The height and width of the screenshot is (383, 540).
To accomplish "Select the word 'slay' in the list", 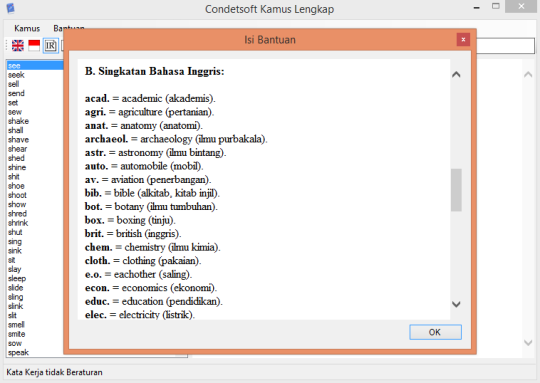I will [x=14, y=269].
